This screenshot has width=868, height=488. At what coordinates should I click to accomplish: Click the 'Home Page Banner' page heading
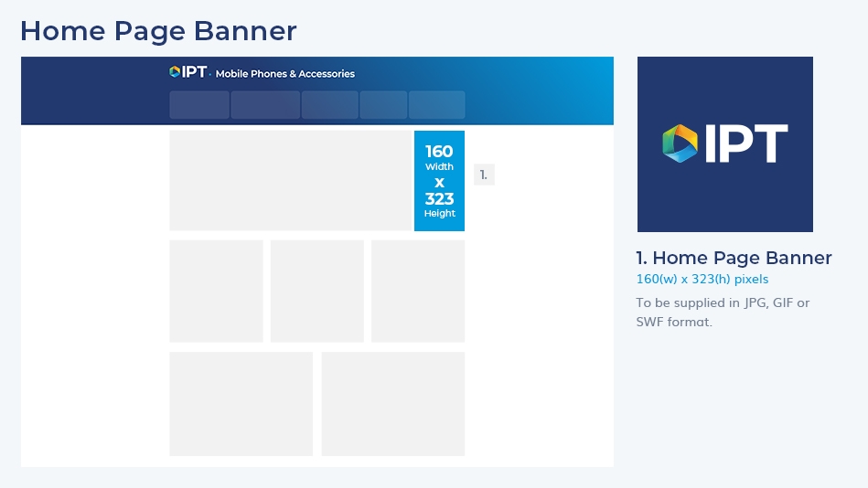pos(159,31)
